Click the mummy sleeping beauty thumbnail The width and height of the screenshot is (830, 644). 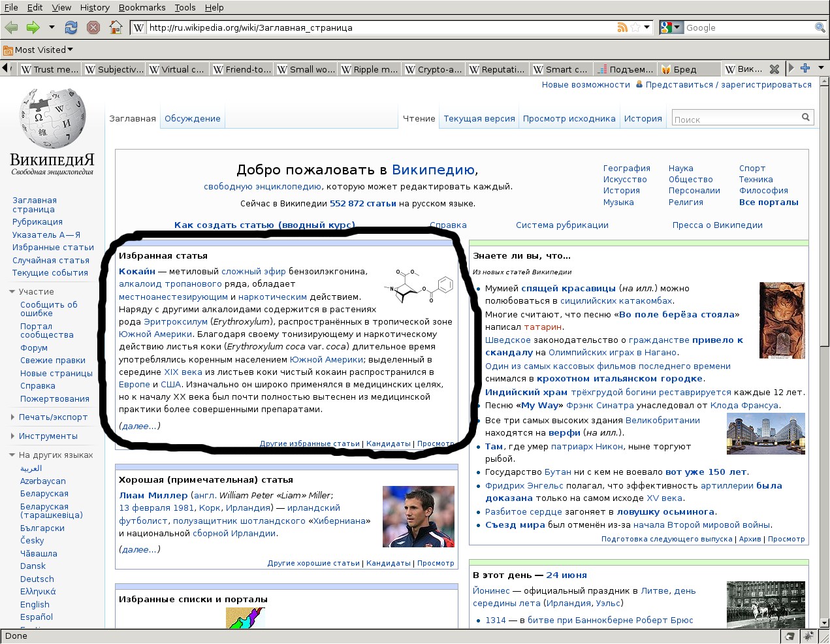pos(782,320)
